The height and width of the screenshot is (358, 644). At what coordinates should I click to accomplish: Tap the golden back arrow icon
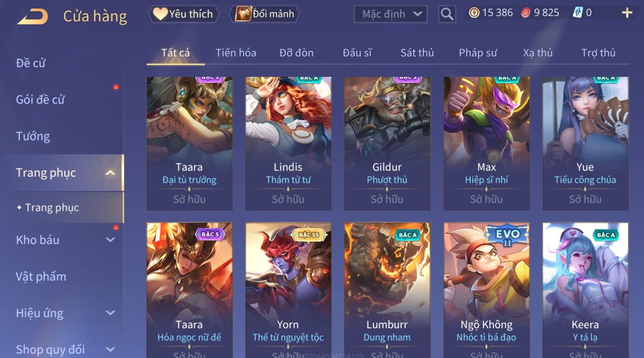pyautogui.click(x=33, y=17)
